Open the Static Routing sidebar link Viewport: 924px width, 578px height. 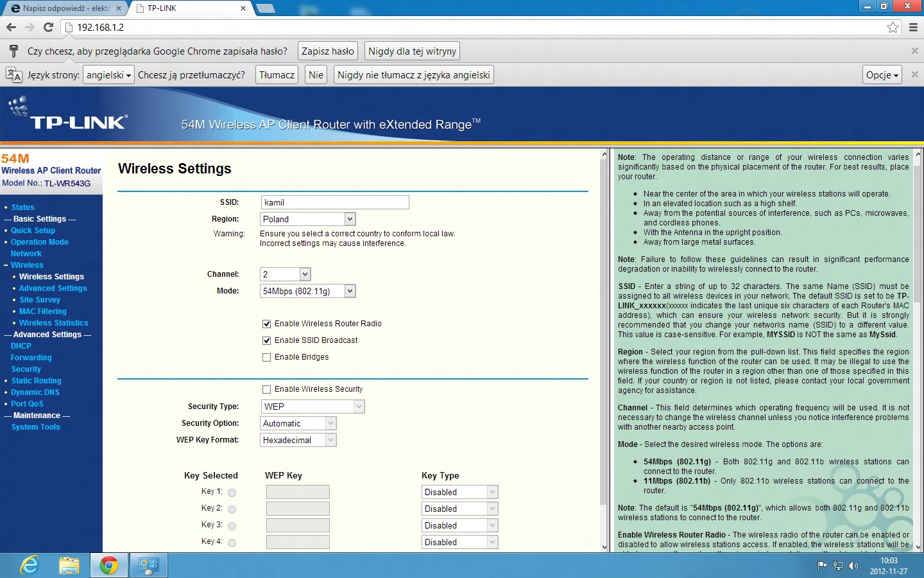(x=36, y=381)
